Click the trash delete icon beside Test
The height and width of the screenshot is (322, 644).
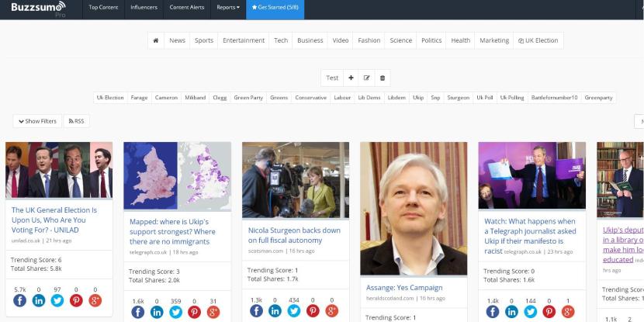click(x=382, y=78)
